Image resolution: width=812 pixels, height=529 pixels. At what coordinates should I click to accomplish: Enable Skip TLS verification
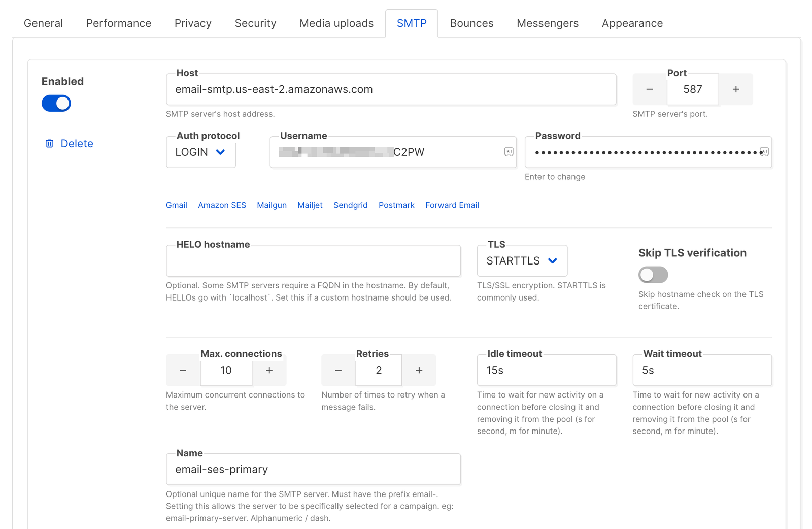[653, 275]
